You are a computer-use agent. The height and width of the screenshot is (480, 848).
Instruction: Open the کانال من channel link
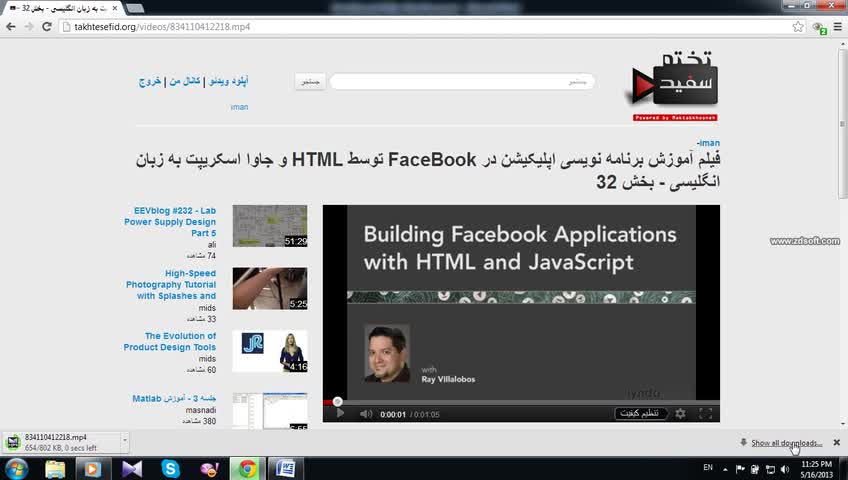point(184,81)
